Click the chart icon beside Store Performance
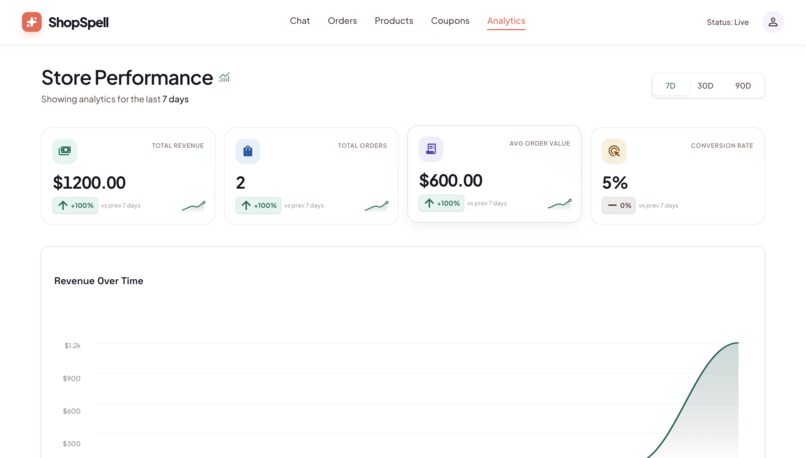Image resolution: width=806 pixels, height=458 pixels. (224, 78)
